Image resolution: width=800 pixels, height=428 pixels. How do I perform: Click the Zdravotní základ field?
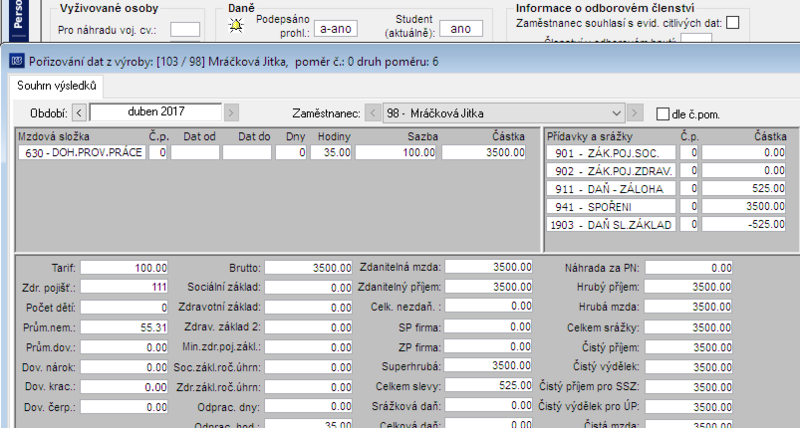(x=308, y=308)
